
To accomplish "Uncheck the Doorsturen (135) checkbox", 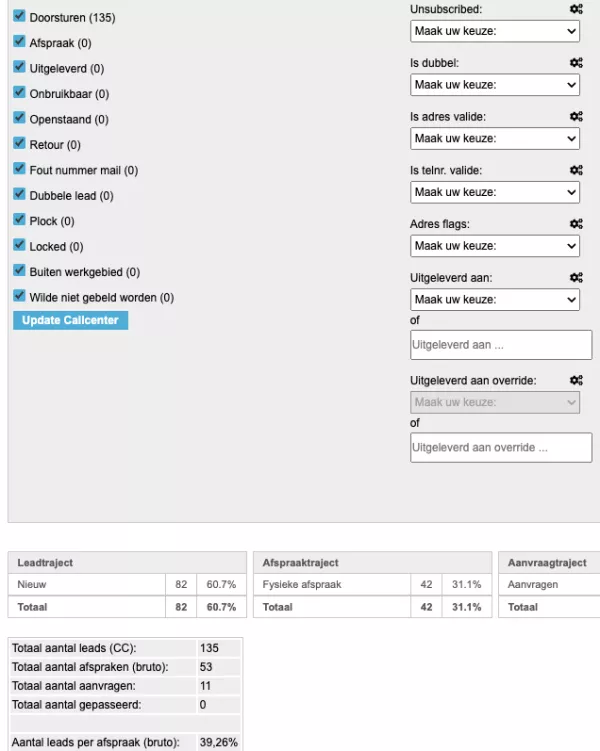I will [19, 17].
